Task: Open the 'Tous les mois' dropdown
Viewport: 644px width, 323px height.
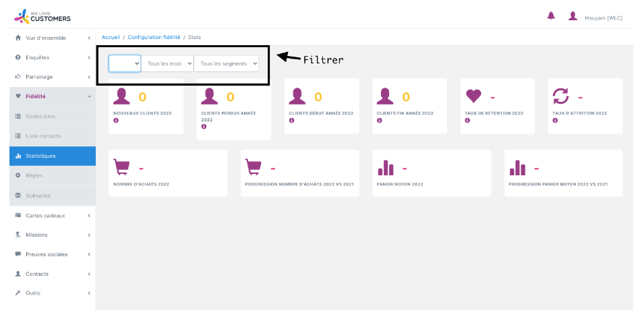Action: (167, 63)
